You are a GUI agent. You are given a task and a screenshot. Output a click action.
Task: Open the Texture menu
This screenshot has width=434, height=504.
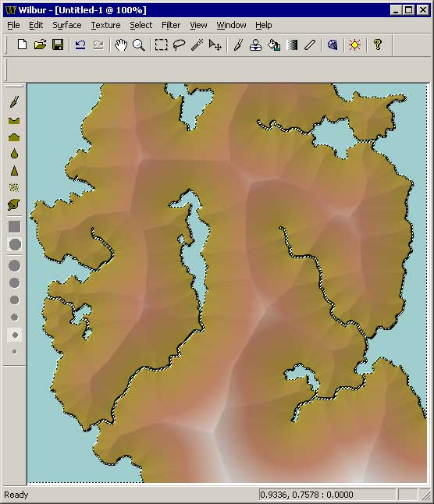tap(105, 25)
